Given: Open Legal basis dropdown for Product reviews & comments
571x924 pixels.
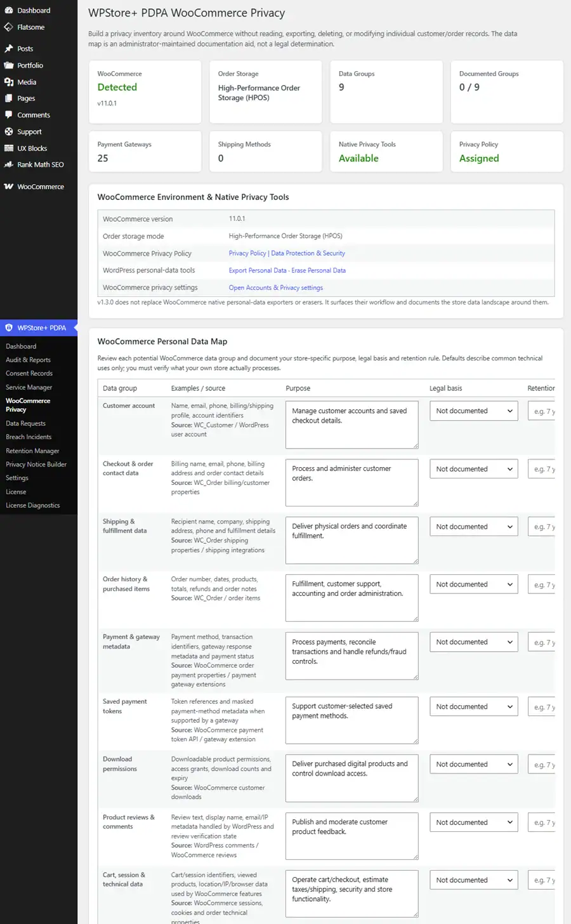Looking at the screenshot, I should coord(475,822).
